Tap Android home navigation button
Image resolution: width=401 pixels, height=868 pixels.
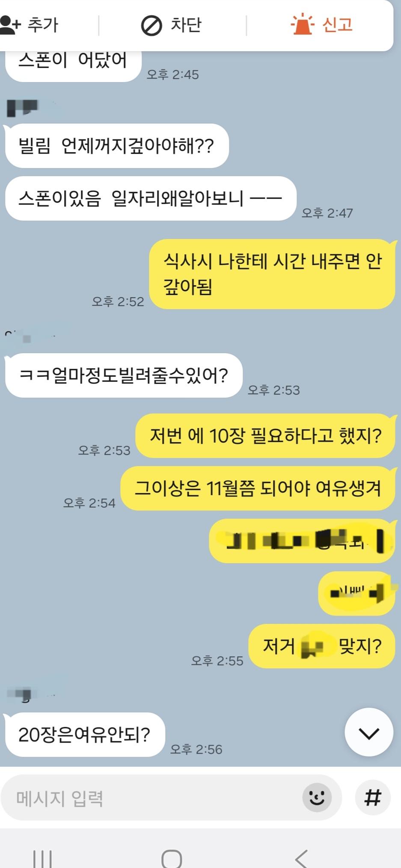click(x=172, y=858)
